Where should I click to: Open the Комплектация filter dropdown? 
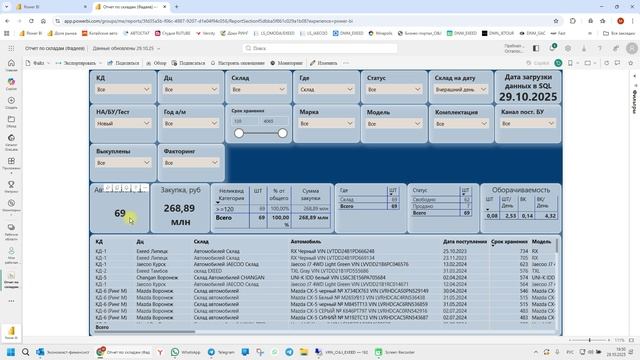[461, 123]
